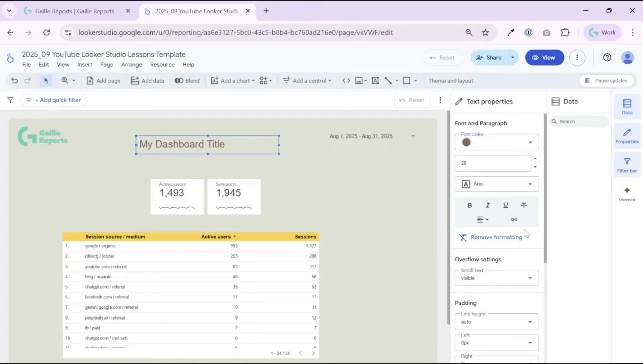The height and width of the screenshot is (364, 643).
Task: Switch to the Properties panel
Action: [626, 136]
